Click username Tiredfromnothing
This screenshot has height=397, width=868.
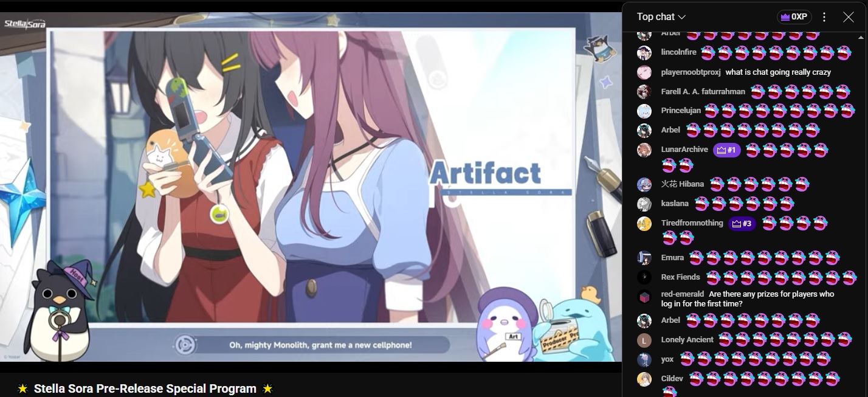[x=692, y=223]
